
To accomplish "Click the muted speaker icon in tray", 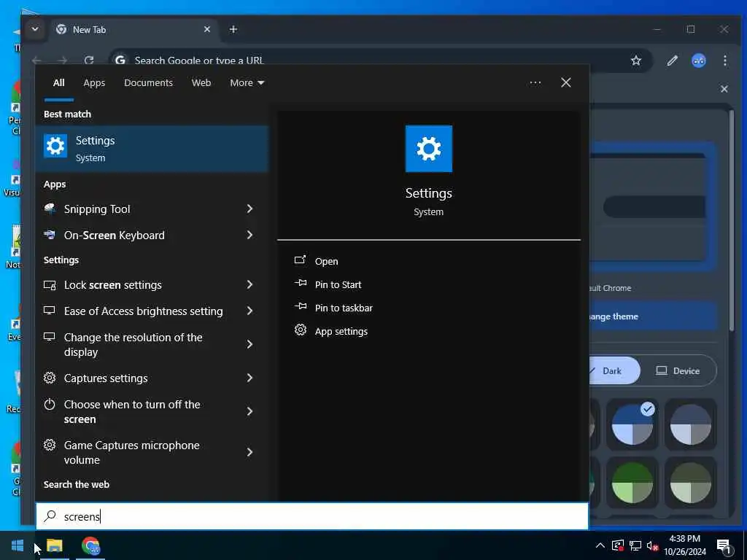I will click(x=652, y=545).
